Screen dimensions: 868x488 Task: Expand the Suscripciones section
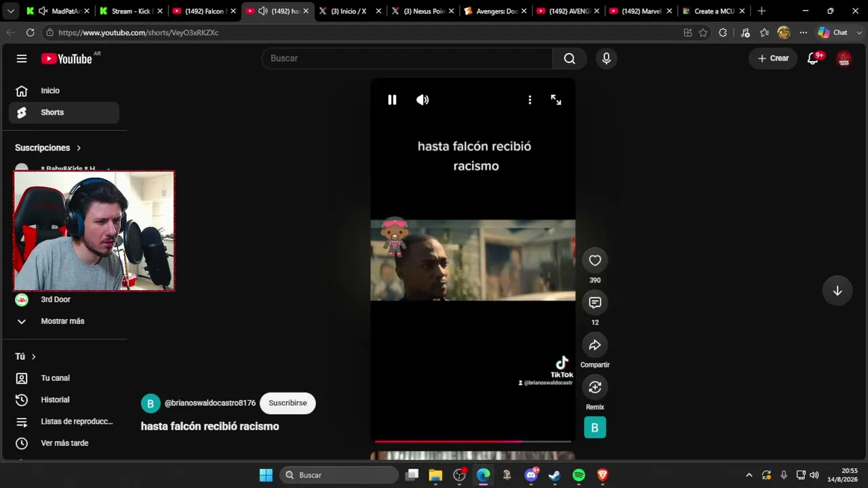coord(48,148)
